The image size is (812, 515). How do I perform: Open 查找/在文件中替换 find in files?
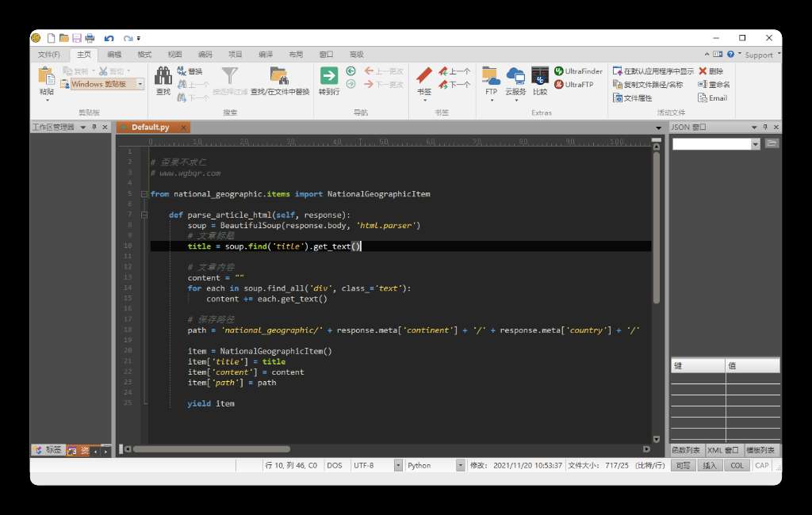280,82
